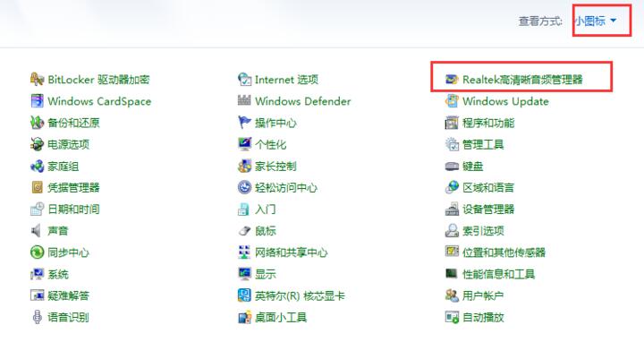644x342 pixels.
Task: Click the 电源选项 battery icon
Action: pyautogui.click(x=37, y=144)
